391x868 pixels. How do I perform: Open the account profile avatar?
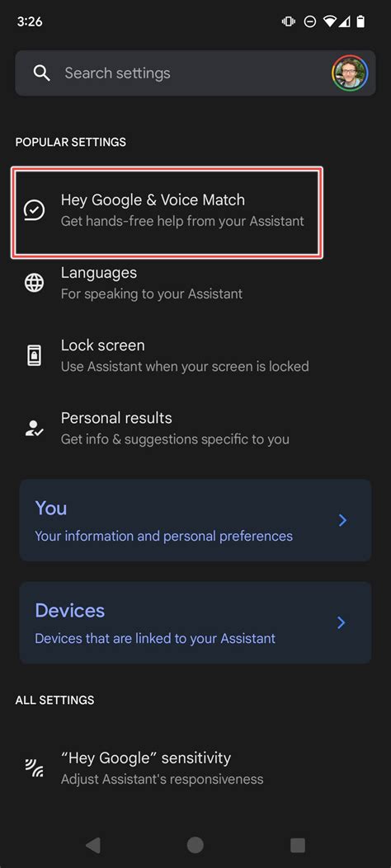coord(350,73)
